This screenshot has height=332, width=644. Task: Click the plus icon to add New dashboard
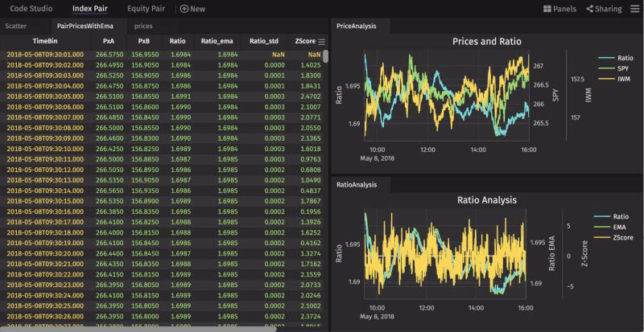[x=184, y=9]
